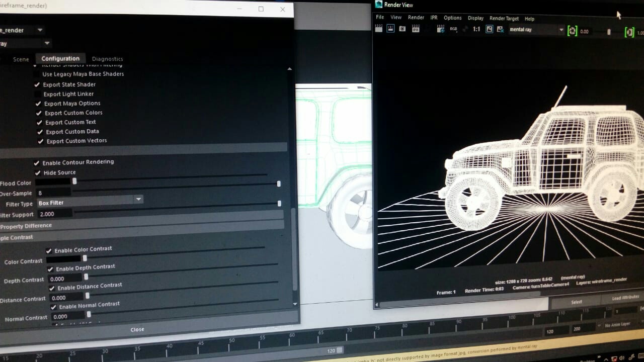Click the Remove image icon in Render View

[500, 29]
